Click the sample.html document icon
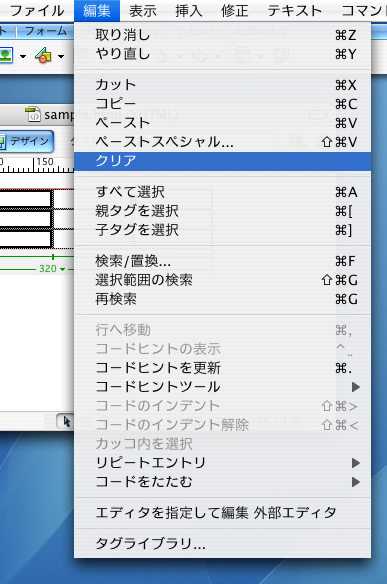The height and width of the screenshot is (584, 387). click(33, 114)
